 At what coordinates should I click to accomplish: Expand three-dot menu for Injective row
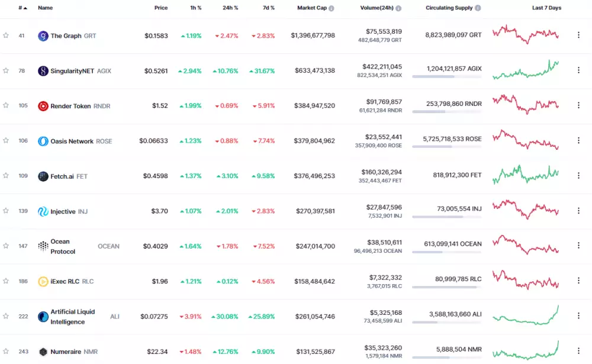pos(578,211)
